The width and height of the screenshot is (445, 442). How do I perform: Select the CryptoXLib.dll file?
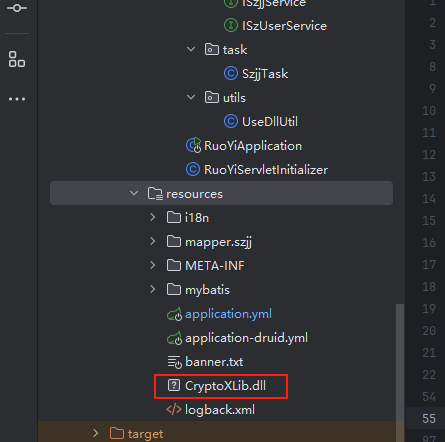click(x=225, y=386)
